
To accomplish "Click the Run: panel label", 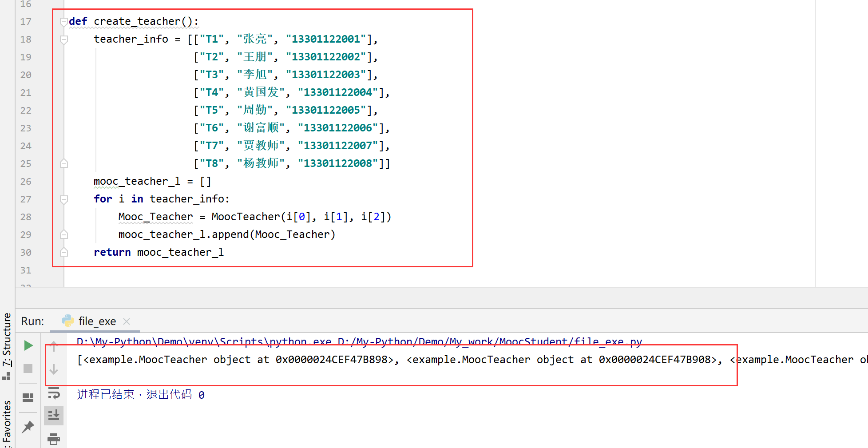I will click(x=32, y=321).
